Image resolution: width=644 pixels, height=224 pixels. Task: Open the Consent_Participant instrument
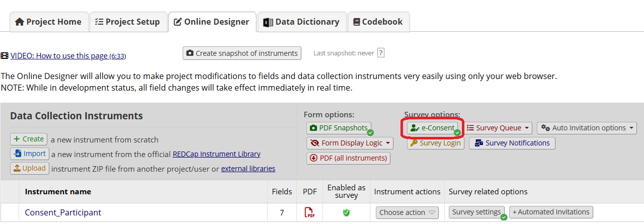click(63, 212)
